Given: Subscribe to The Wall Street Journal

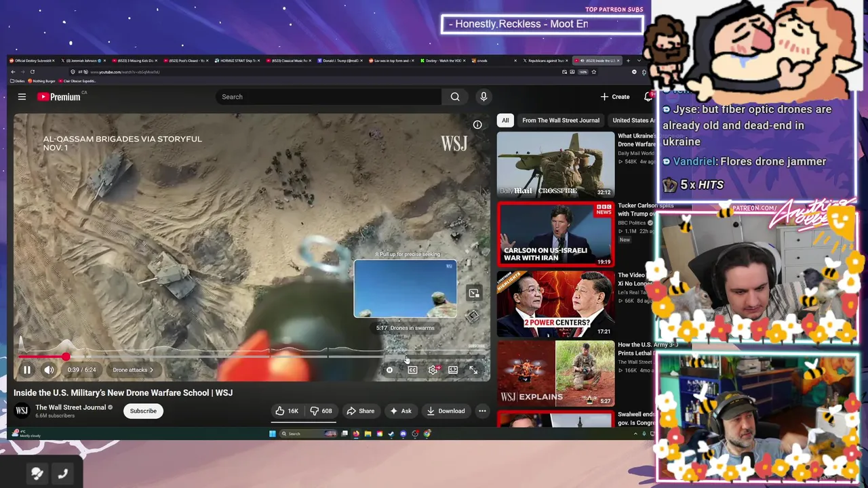Looking at the screenshot, I should point(143,411).
